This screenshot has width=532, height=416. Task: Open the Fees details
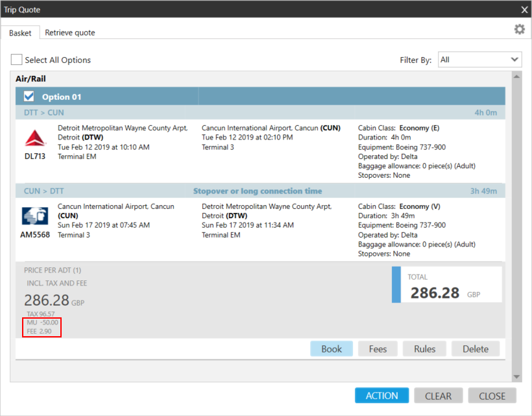pyautogui.click(x=378, y=349)
